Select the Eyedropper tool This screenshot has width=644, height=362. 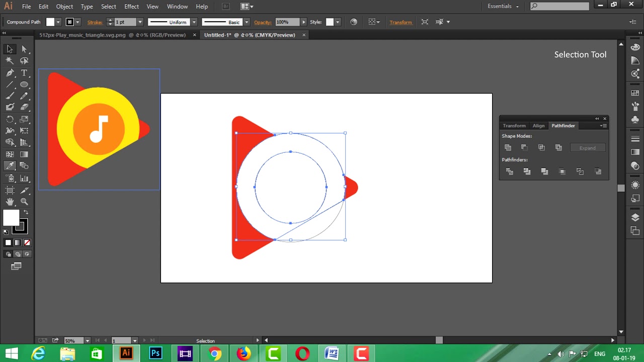[x=10, y=166]
